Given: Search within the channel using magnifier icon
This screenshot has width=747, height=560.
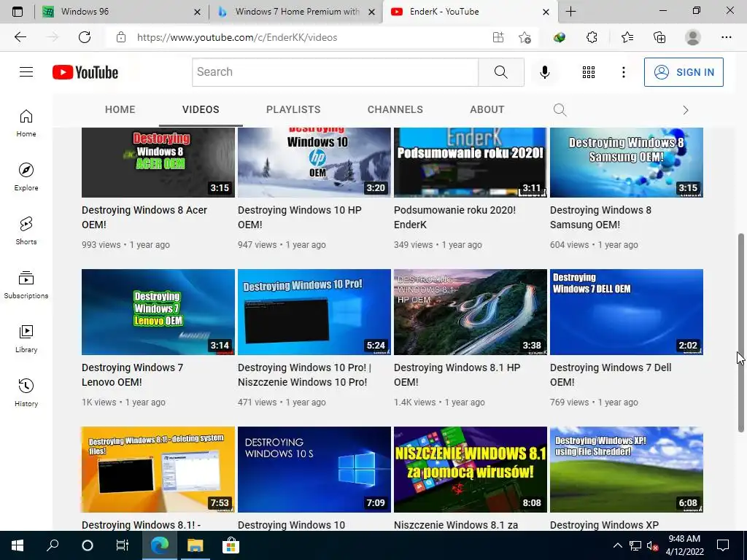Looking at the screenshot, I should pos(560,110).
